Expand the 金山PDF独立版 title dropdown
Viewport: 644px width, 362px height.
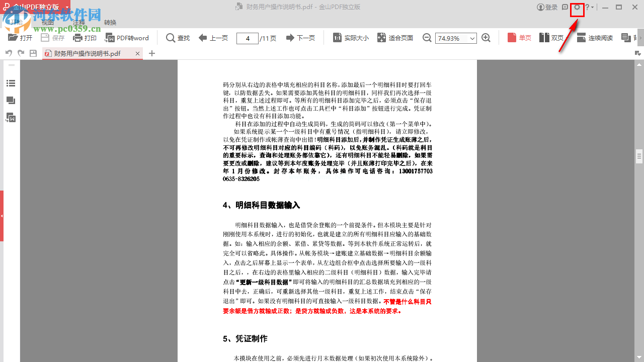click(68, 7)
